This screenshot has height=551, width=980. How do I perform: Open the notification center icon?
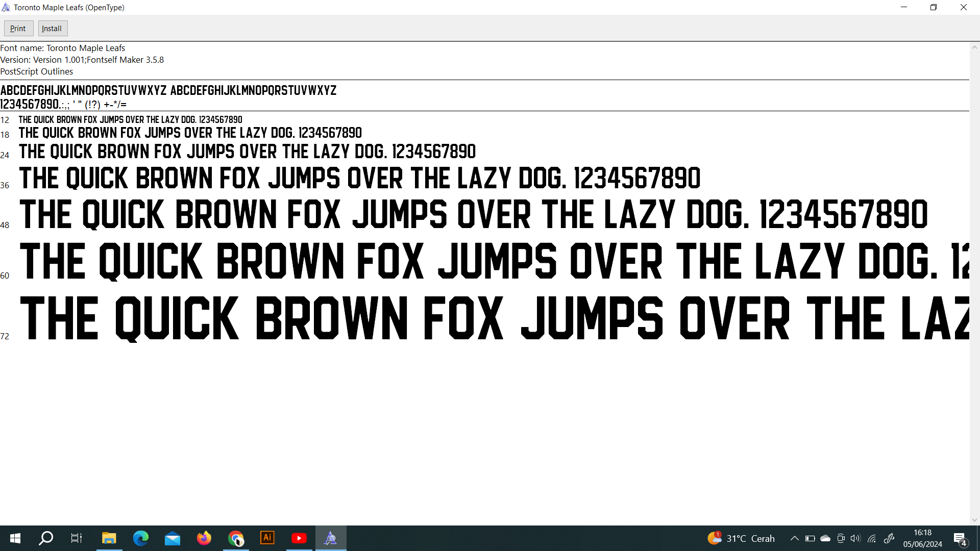click(x=960, y=538)
